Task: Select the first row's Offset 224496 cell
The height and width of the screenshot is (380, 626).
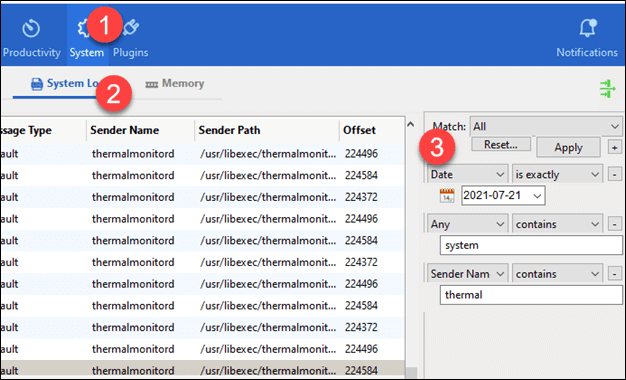Action: (361, 154)
